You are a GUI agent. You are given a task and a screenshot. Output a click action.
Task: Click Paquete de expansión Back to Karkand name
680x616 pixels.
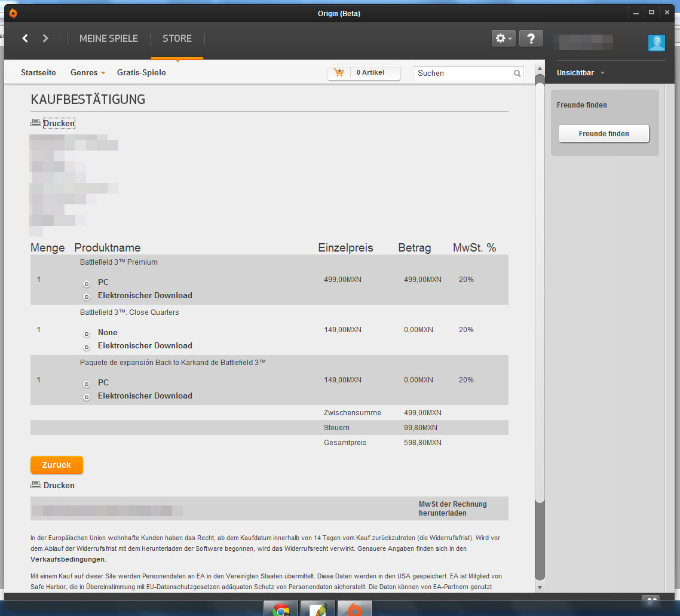(x=173, y=363)
